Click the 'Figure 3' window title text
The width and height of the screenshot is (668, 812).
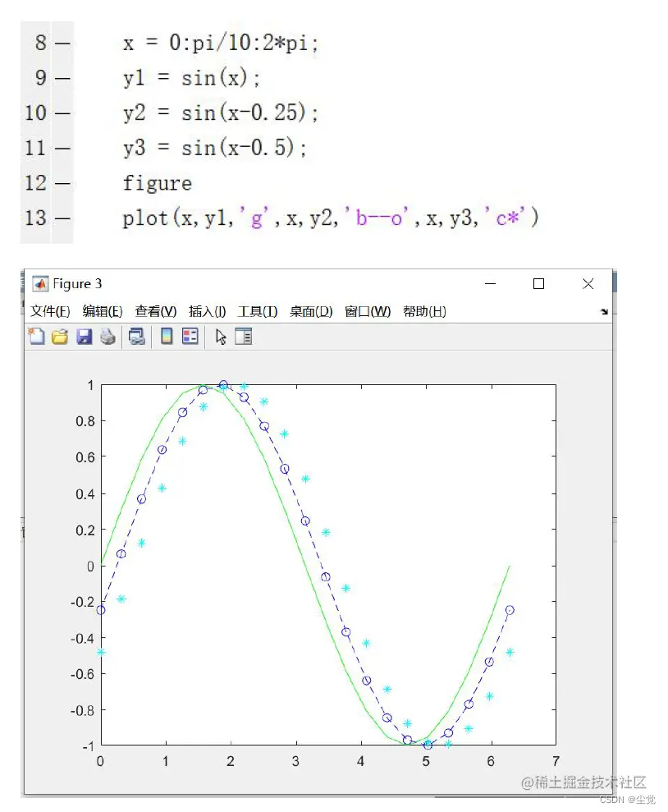(x=77, y=284)
